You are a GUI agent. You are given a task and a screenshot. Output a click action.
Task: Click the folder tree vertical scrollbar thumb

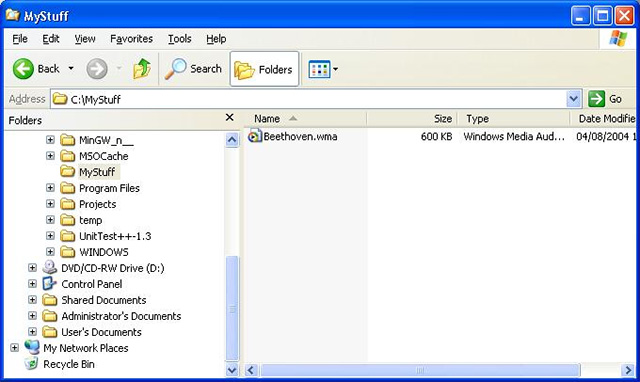[231, 308]
